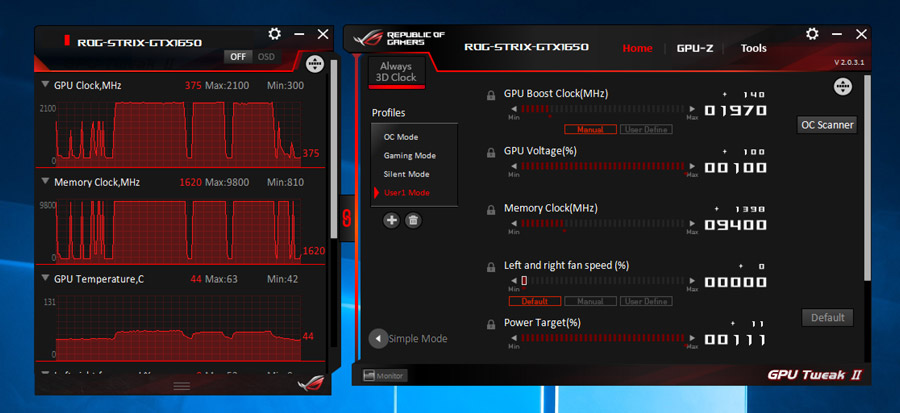The width and height of the screenshot is (900, 413).
Task: Click the link chain icon between windows
Action: click(x=347, y=219)
